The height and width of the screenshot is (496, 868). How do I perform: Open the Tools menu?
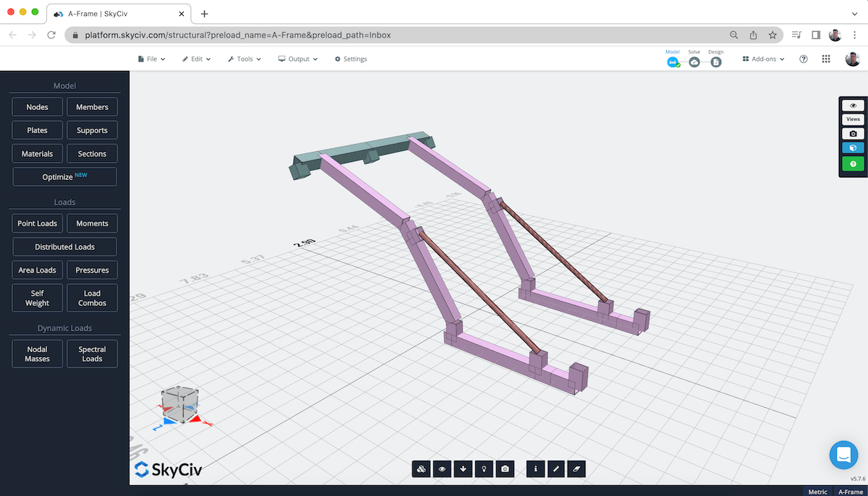coord(244,59)
